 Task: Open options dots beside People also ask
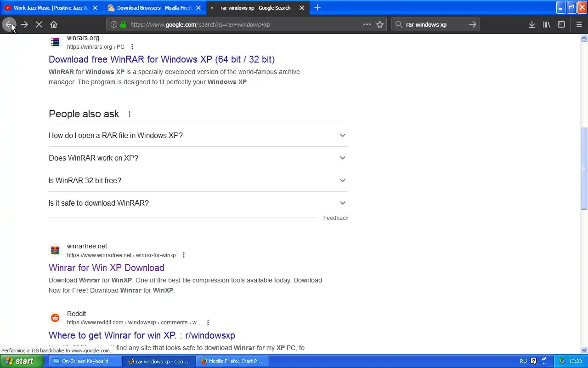coord(130,114)
